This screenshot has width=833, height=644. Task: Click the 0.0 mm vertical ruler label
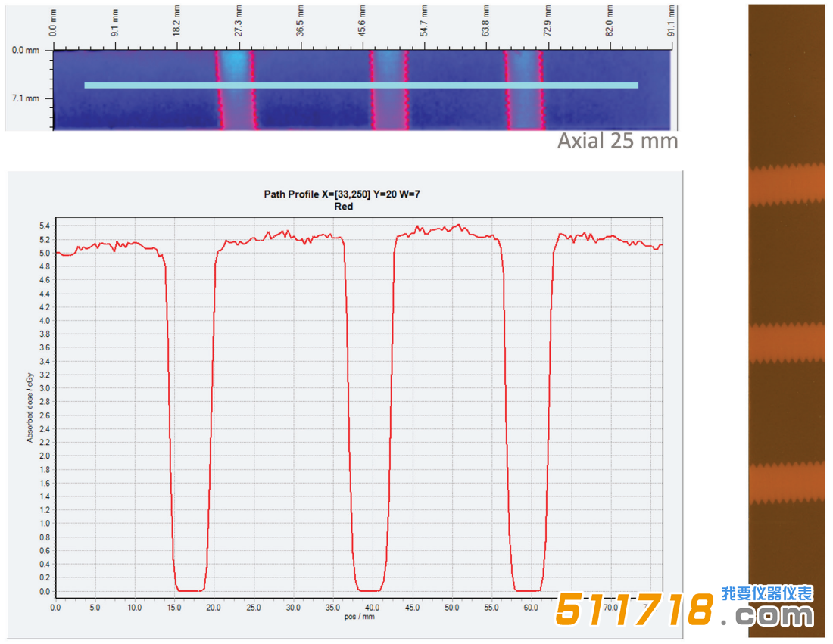click(27, 50)
